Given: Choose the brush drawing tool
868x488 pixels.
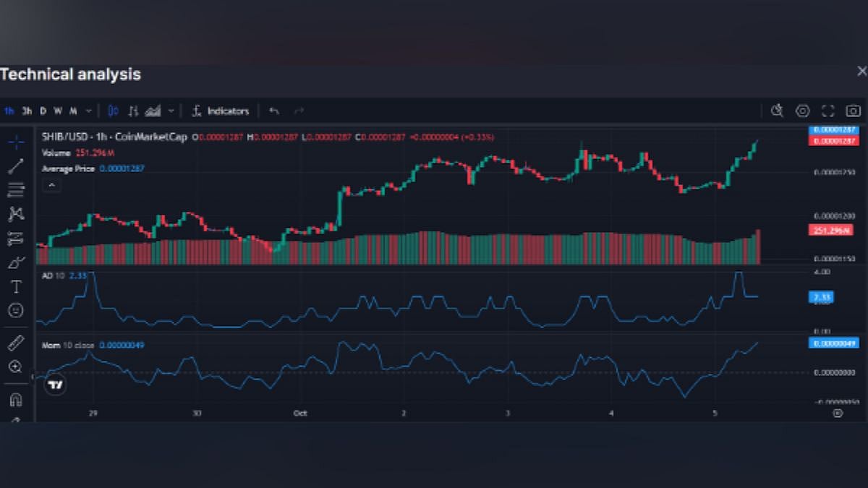Looking at the screenshot, I should [16, 262].
